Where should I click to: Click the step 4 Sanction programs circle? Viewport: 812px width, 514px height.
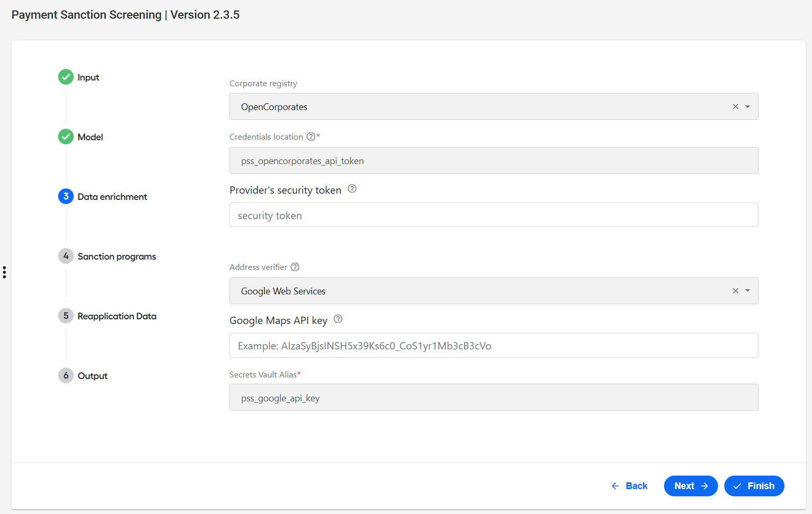point(66,256)
